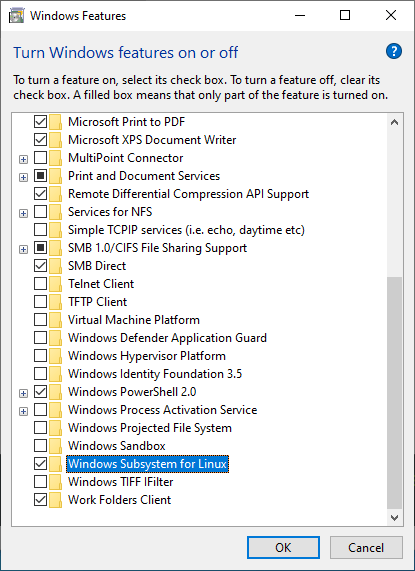Select Windows TIFF IFilter list entry
The image size is (415, 571).
tap(120, 482)
